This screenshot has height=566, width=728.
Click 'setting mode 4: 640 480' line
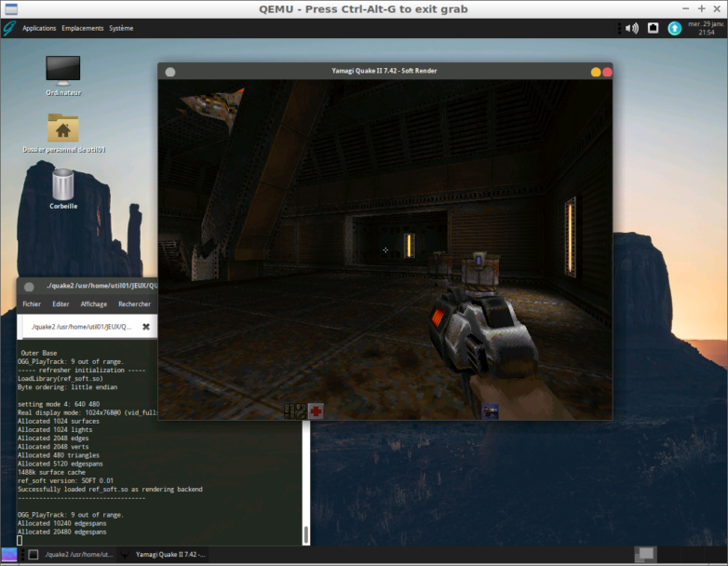tap(59, 404)
